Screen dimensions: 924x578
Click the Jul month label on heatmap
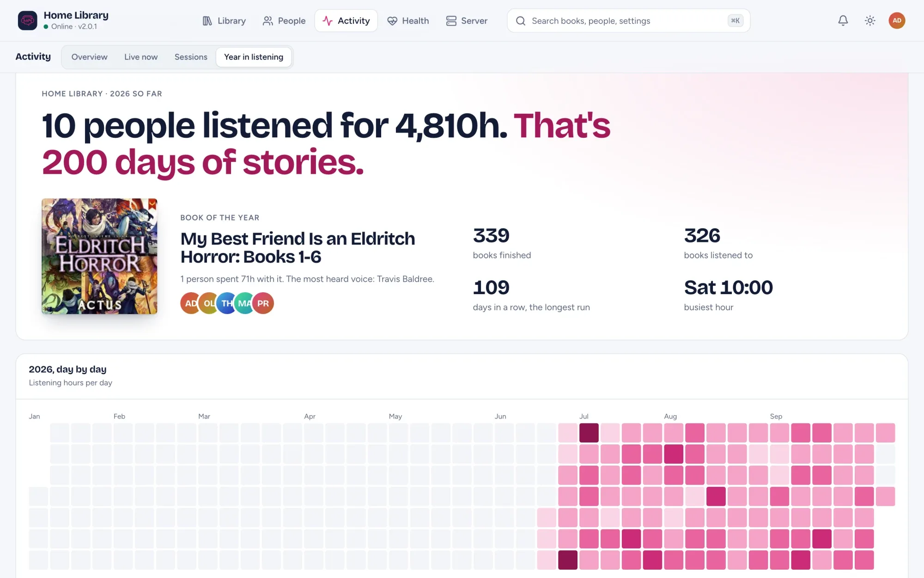(584, 416)
